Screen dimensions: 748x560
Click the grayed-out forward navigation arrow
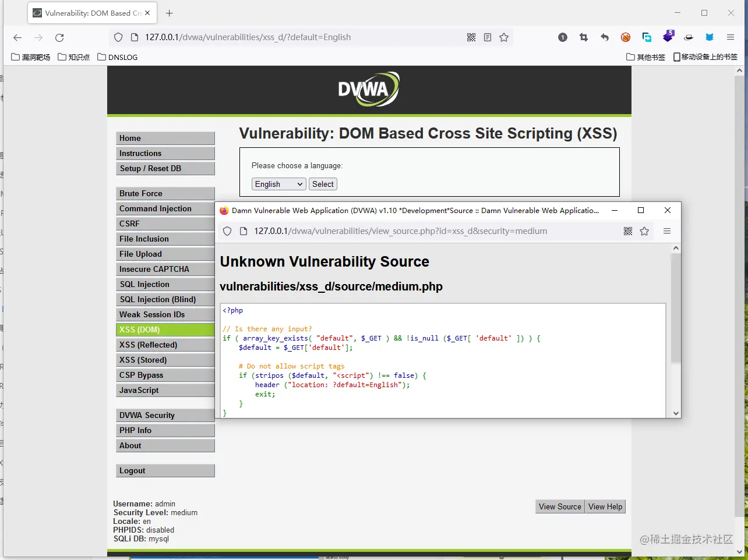38,37
